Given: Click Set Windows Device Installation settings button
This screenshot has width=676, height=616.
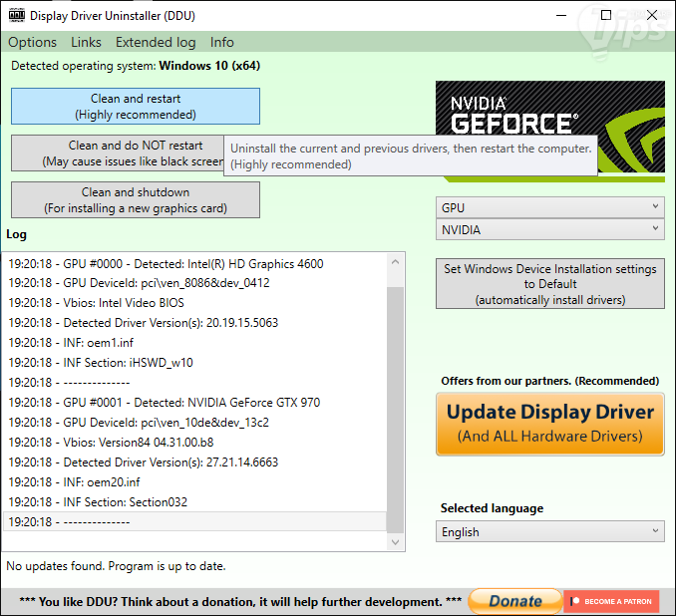Looking at the screenshot, I should click(x=550, y=284).
